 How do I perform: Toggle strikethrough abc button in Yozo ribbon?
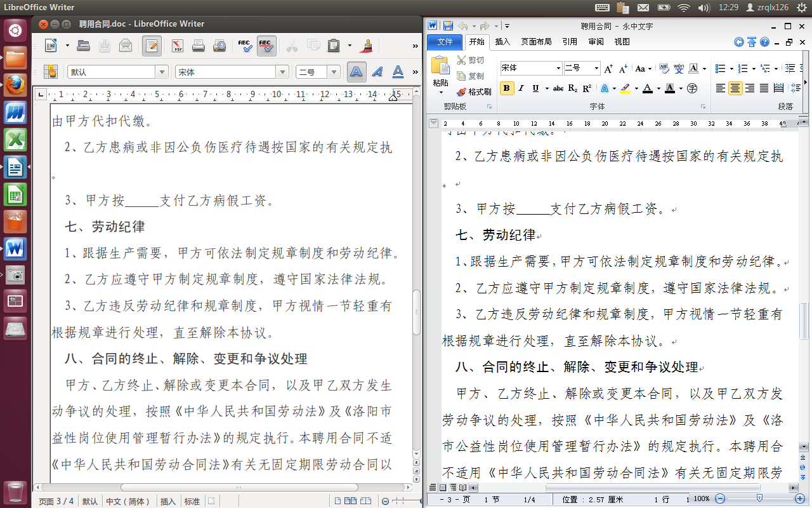click(x=558, y=88)
